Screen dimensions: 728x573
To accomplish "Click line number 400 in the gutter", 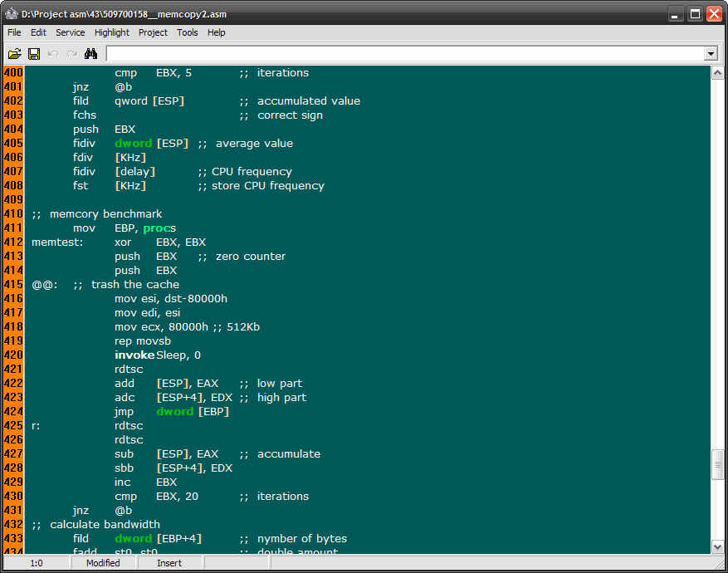I will [x=13, y=73].
